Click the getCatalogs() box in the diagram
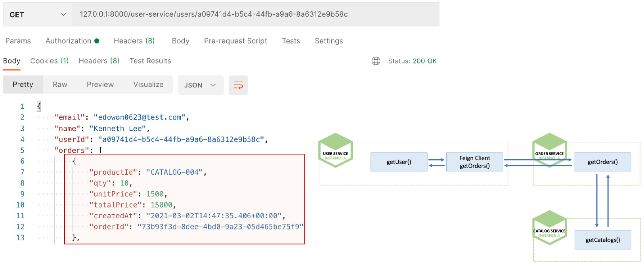Screen dimensions: 644x265 click(x=603, y=240)
